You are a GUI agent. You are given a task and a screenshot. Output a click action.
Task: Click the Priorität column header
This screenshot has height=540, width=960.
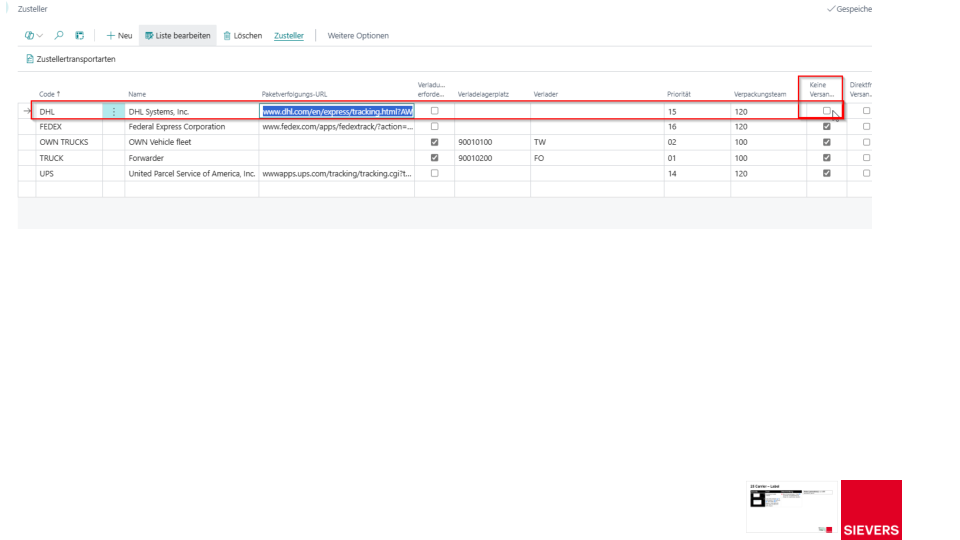679,94
